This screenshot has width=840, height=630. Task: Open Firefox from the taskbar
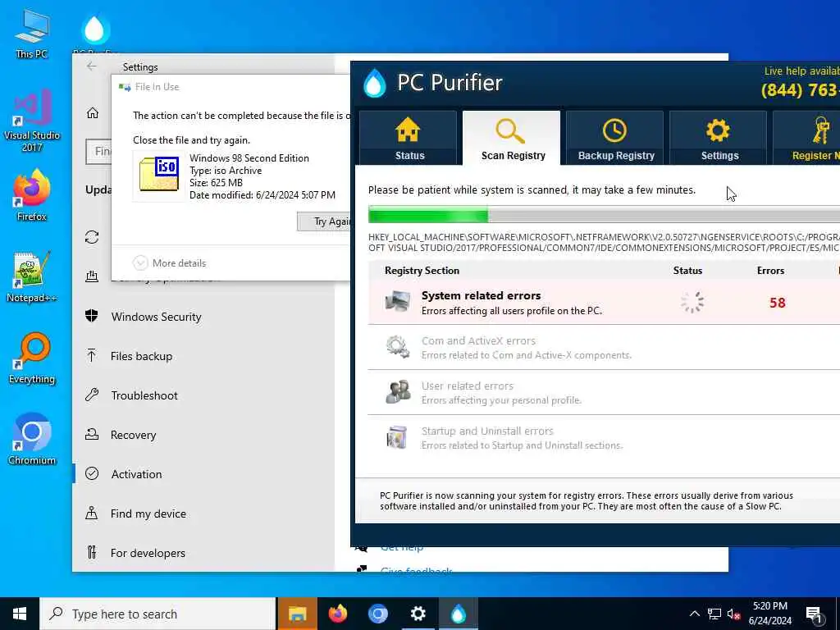(x=337, y=614)
